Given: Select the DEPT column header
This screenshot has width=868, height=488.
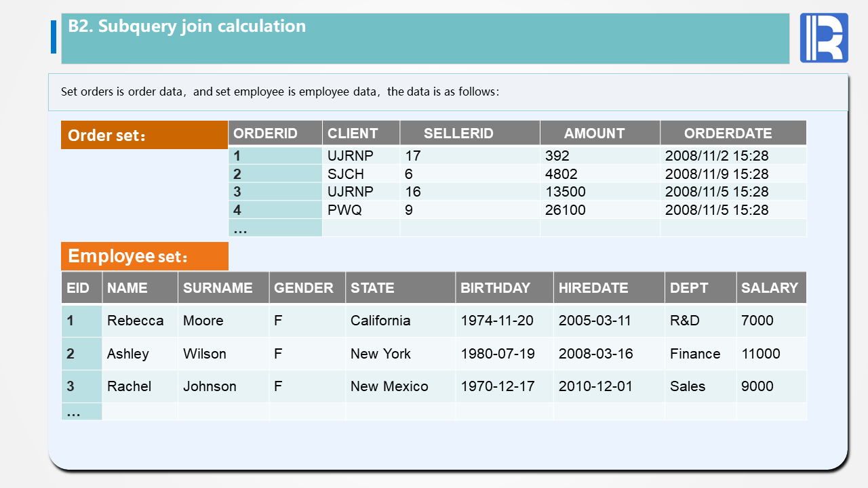Looking at the screenshot, I should click(687, 288).
